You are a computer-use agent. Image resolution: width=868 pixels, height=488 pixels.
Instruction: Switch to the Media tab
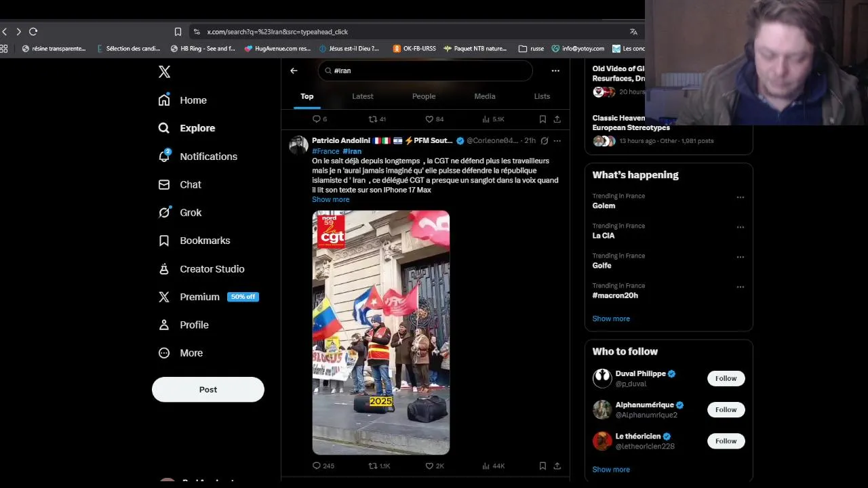(485, 96)
